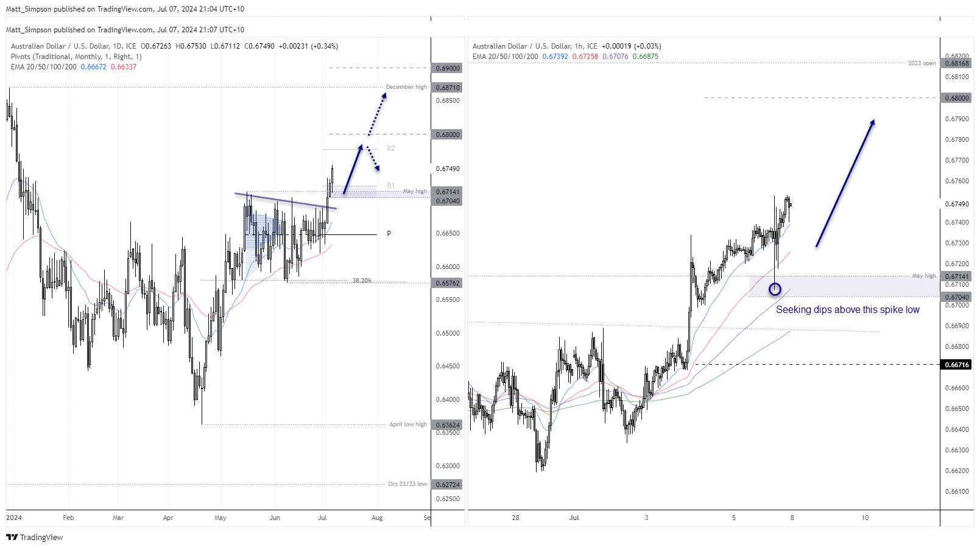The height and width of the screenshot is (548, 980).
Task: Click the 'May high' label on daily chart
Action: tap(415, 191)
